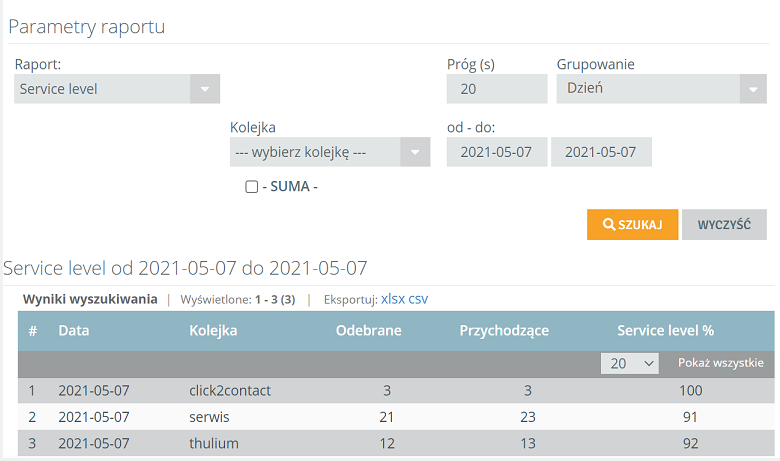Click the WYCZYŚĆ clear button
Image resolution: width=780 pixels, height=461 pixels.
click(724, 225)
